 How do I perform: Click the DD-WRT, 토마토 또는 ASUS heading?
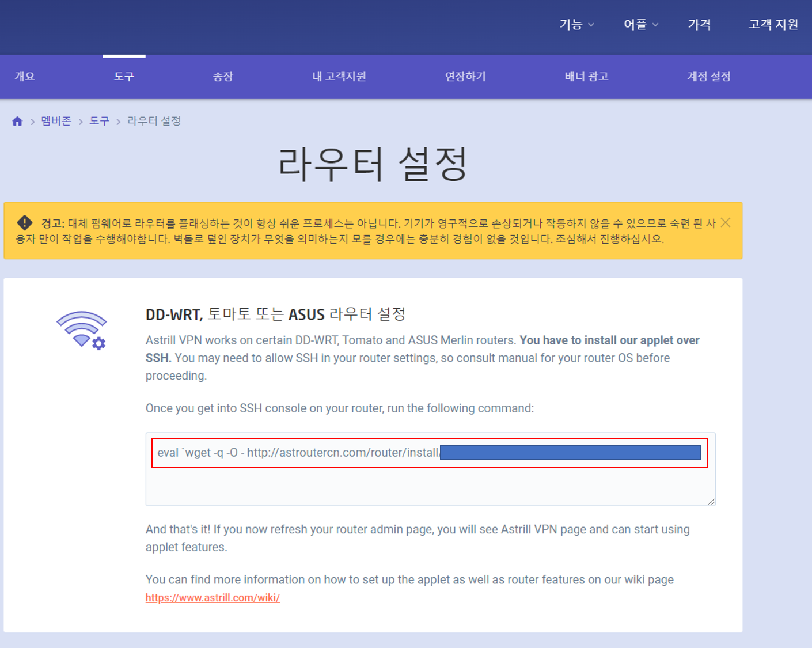click(276, 314)
